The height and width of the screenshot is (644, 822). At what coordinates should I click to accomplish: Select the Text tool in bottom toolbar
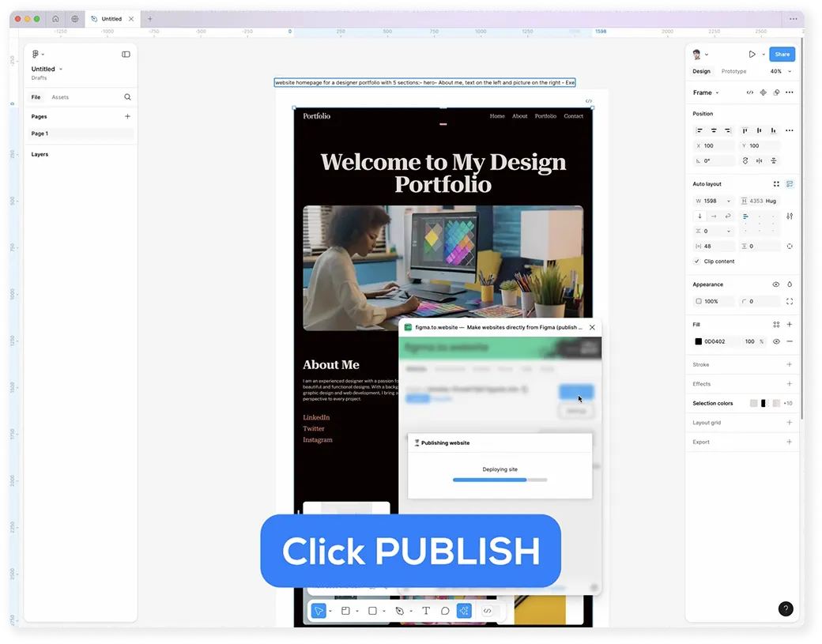point(426,611)
